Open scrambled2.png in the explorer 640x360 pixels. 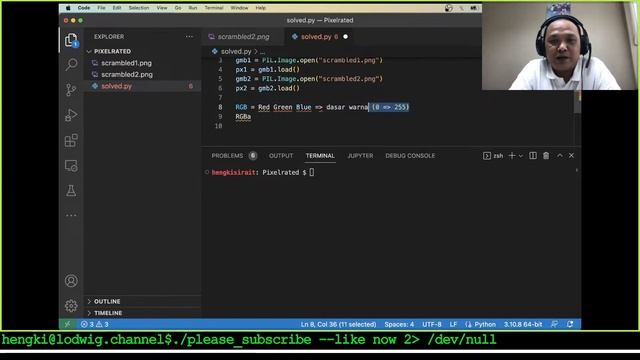127,75
